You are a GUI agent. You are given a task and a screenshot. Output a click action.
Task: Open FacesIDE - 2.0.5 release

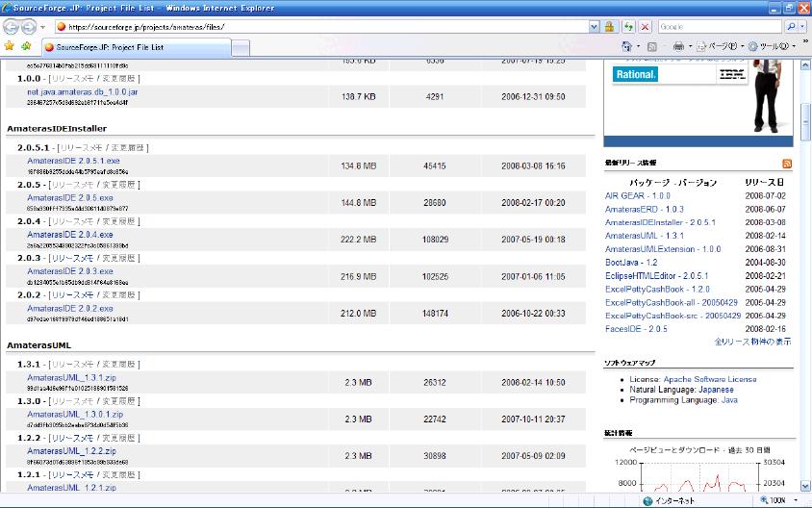636,329
